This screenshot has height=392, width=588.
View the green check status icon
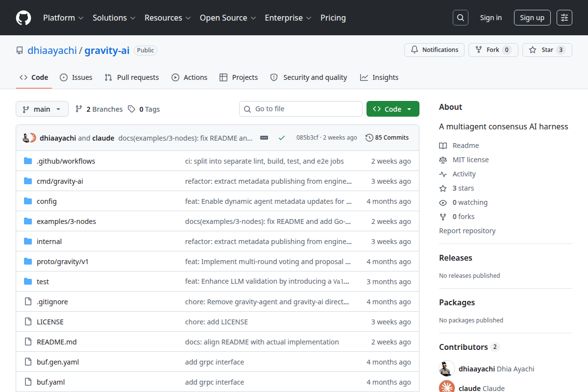pyautogui.click(x=282, y=138)
